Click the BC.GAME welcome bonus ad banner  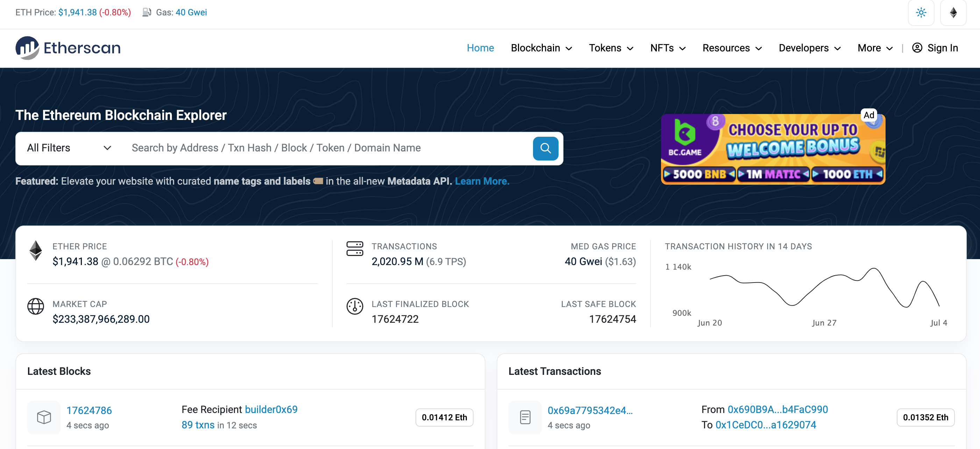pos(773,149)
